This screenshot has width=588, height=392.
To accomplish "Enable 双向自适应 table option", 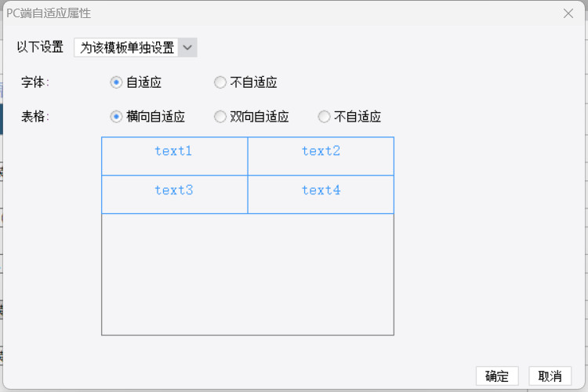I will click(220, 117).
